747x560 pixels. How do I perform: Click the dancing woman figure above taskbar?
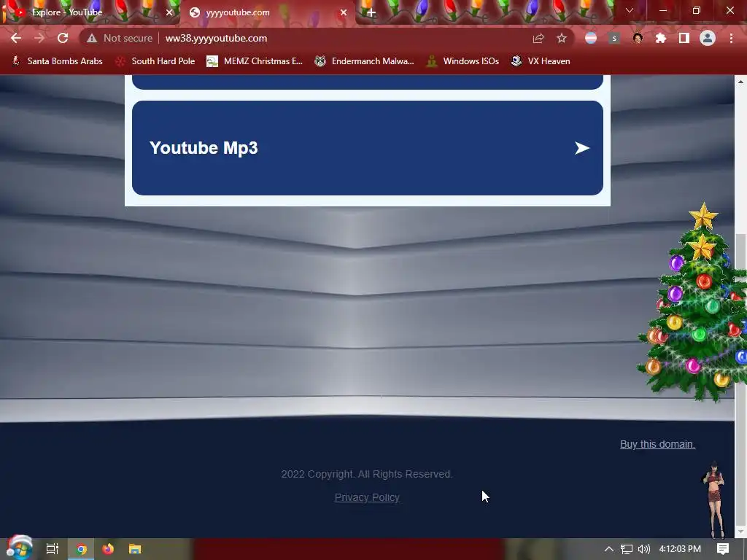pos(715,499)
